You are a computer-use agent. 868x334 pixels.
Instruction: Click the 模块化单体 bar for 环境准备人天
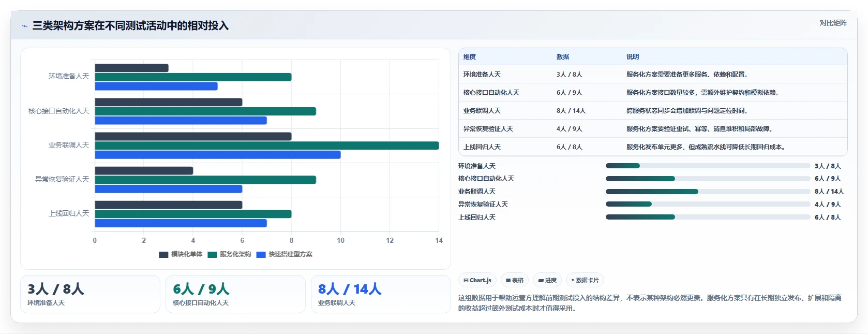[x=132, y=68]
